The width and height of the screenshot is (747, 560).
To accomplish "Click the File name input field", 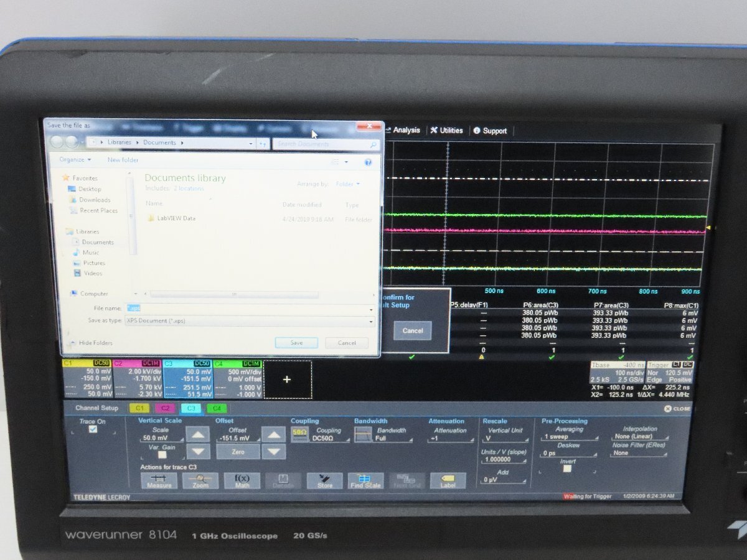I will point(250,308).
